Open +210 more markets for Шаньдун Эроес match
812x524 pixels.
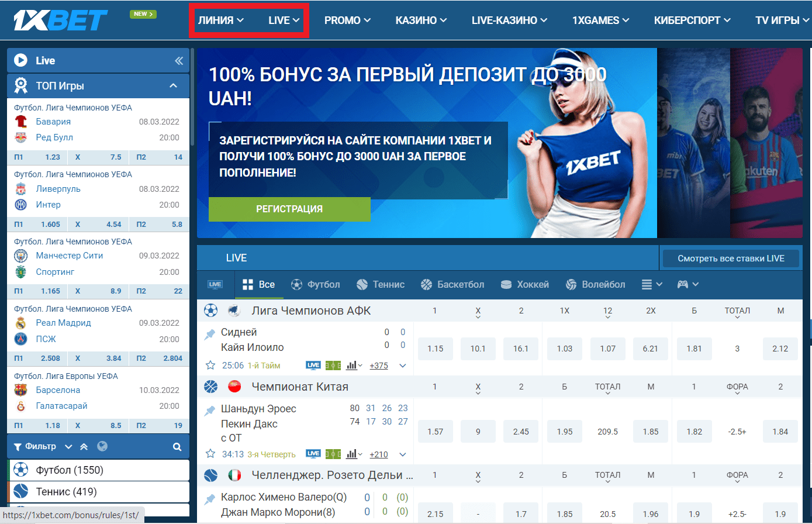pos(379,454)
